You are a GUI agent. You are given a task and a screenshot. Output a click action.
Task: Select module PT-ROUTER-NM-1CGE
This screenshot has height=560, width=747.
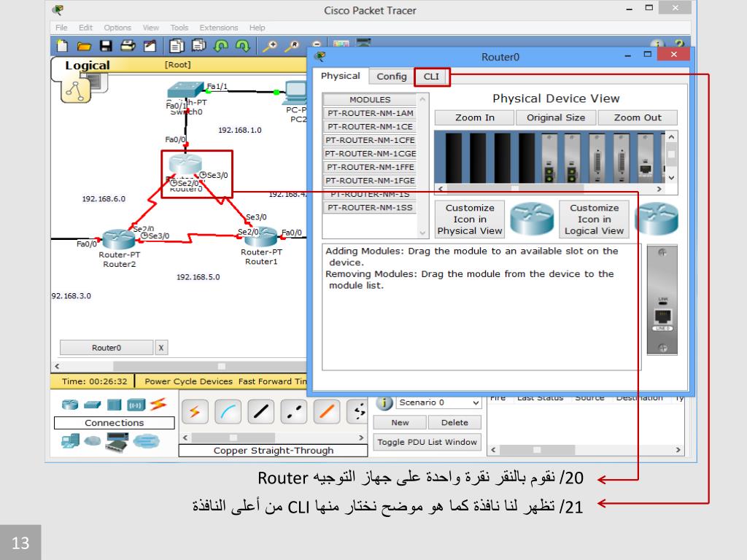click(370, 154)
